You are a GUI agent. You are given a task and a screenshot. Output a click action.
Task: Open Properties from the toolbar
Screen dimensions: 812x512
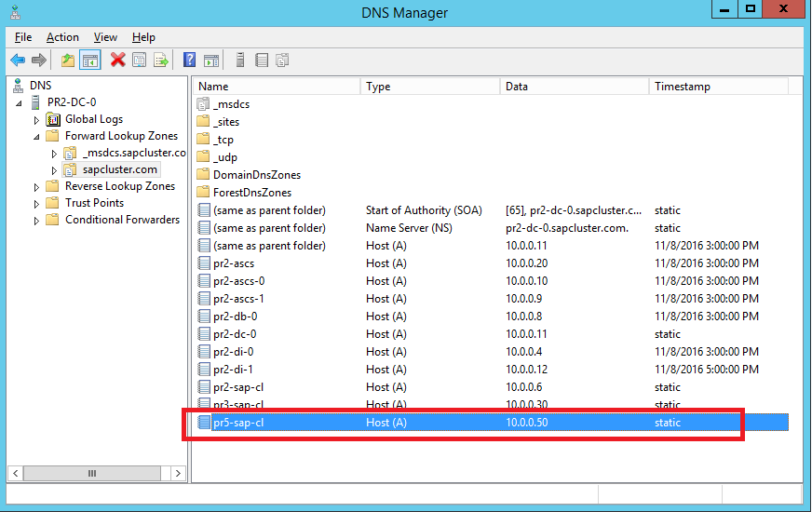pos(140,61)
